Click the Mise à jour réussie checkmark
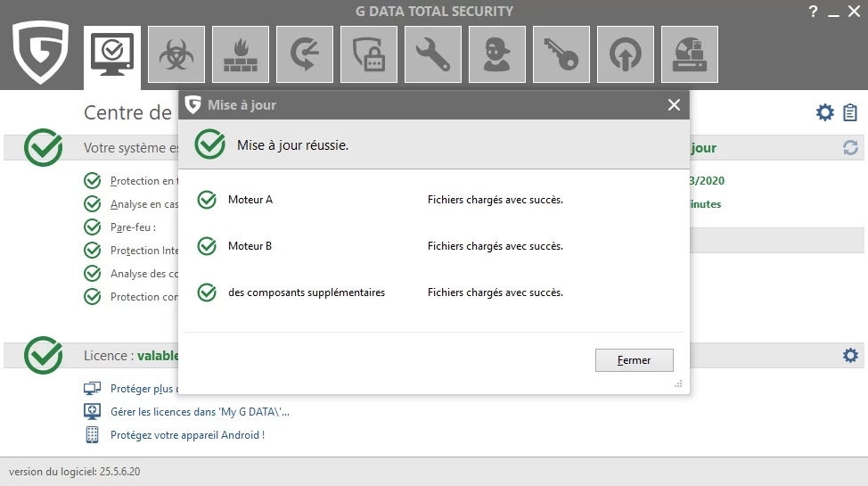 point(209,144)
